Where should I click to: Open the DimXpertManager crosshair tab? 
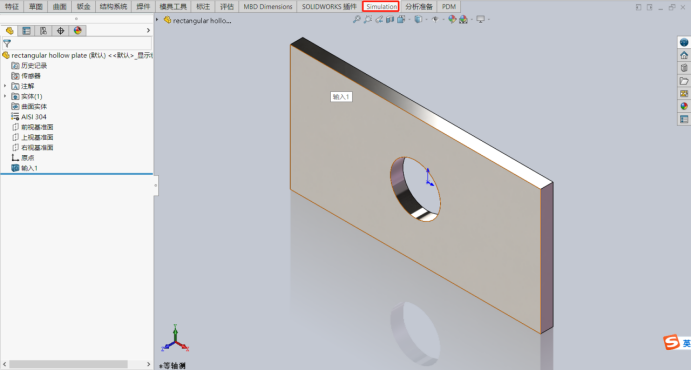point(60,30)
